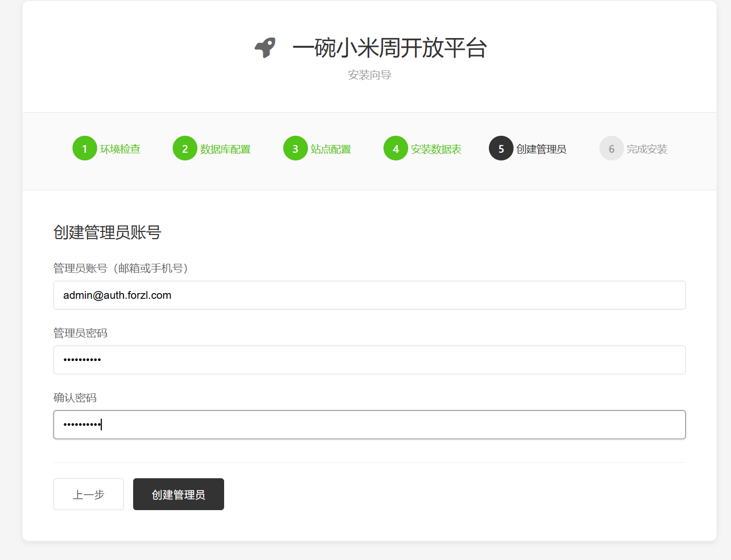Click the 创建管理员 step label
The image size is (731, 560).
coord(541,149)
